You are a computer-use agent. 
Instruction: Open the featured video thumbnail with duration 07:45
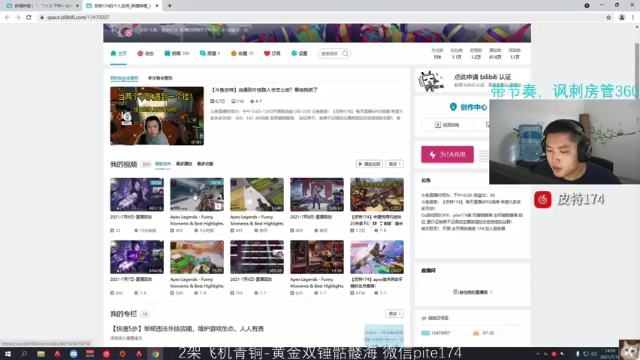(x=157, y=116)
